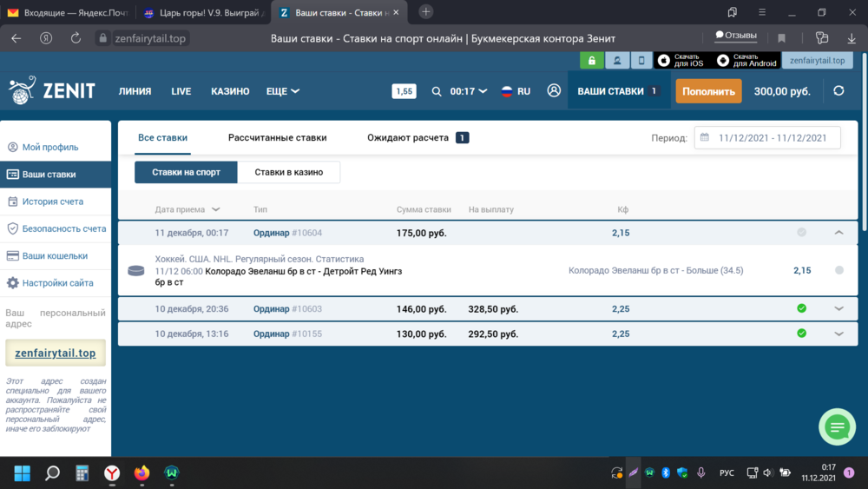Switch to Ожидают расчета tab
Image resolution: width=868 pixels, height=489 pixels.
(418, 137)
